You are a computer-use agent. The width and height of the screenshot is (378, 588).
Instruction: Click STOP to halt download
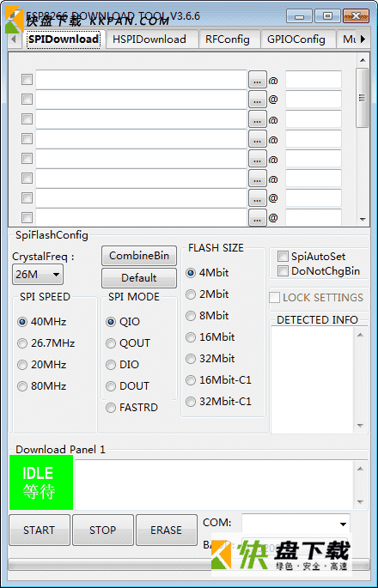coord(103,530)
